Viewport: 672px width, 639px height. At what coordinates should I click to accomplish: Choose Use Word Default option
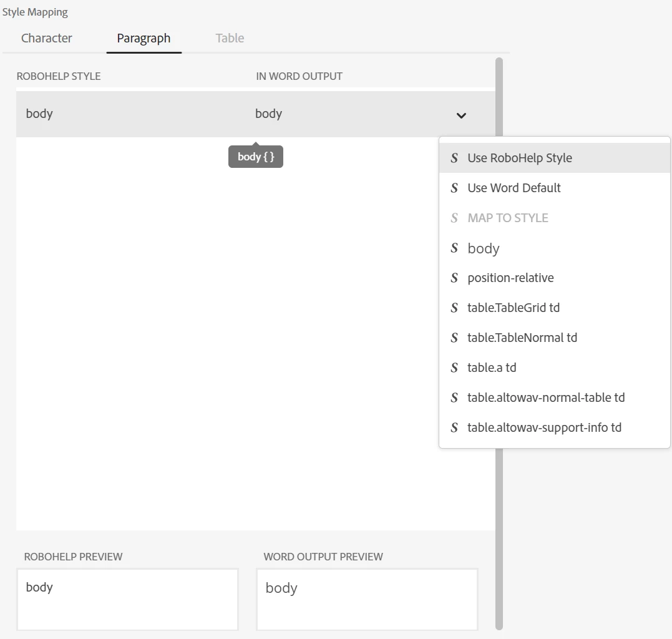click(554, 188)
